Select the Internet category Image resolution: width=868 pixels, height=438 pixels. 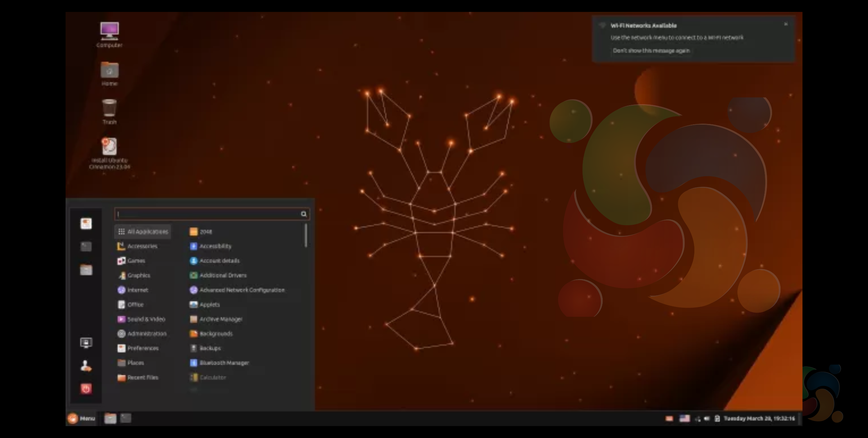point(133,290)
